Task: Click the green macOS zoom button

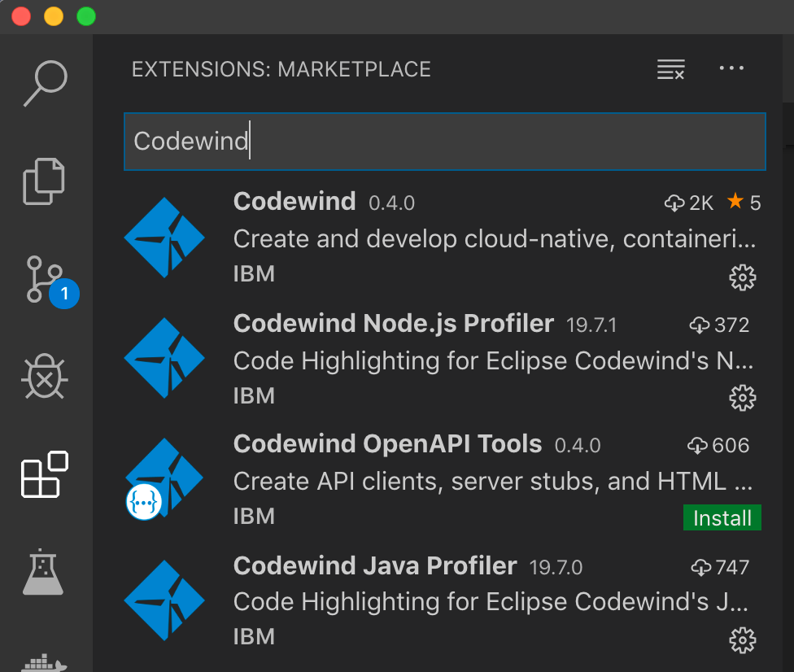Action: tap(86, 16)
